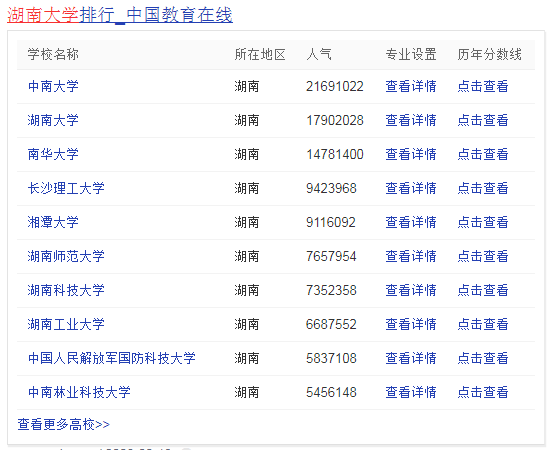The width and height of the screenshot is (556, 450).
Task: Select popularity value 6687552
Action: [x=331, y=324]
